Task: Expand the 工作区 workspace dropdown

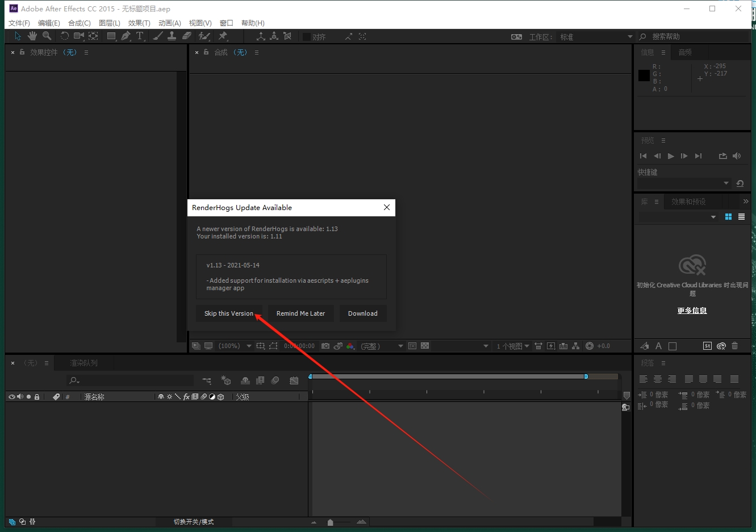Action: [629, 37]
